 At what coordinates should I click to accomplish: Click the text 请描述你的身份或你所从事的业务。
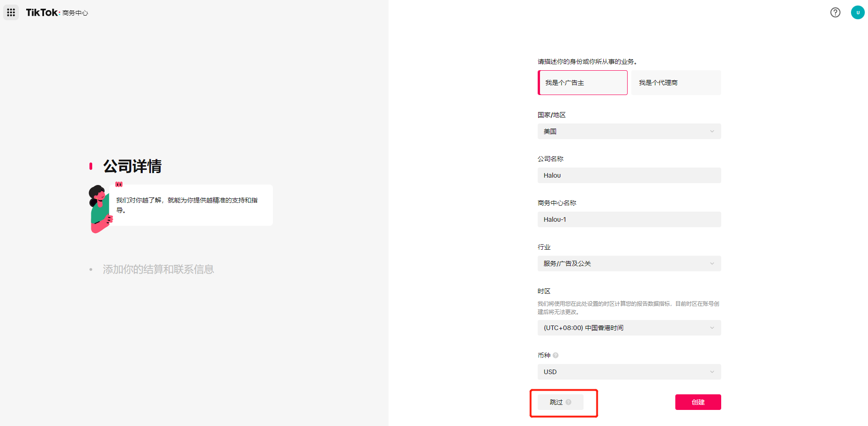588,62
